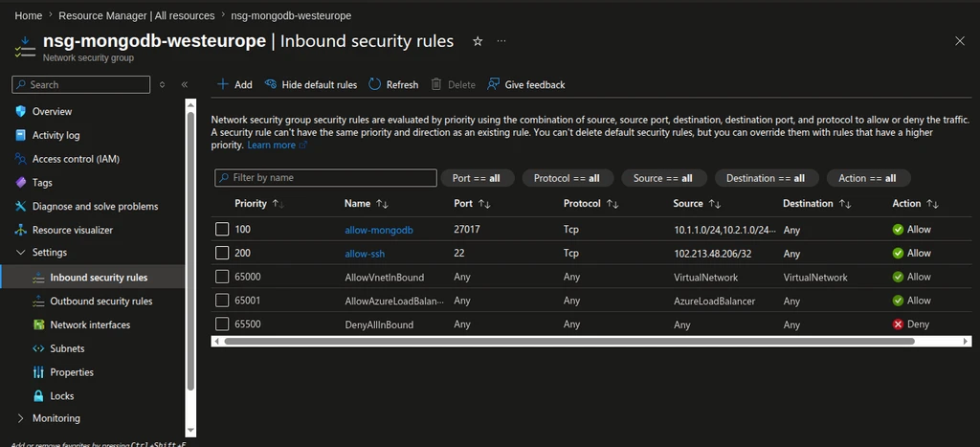Click Diagnose and solve problems wrench icon
This screenshot has width=980, height=447.
coord(21,207)
